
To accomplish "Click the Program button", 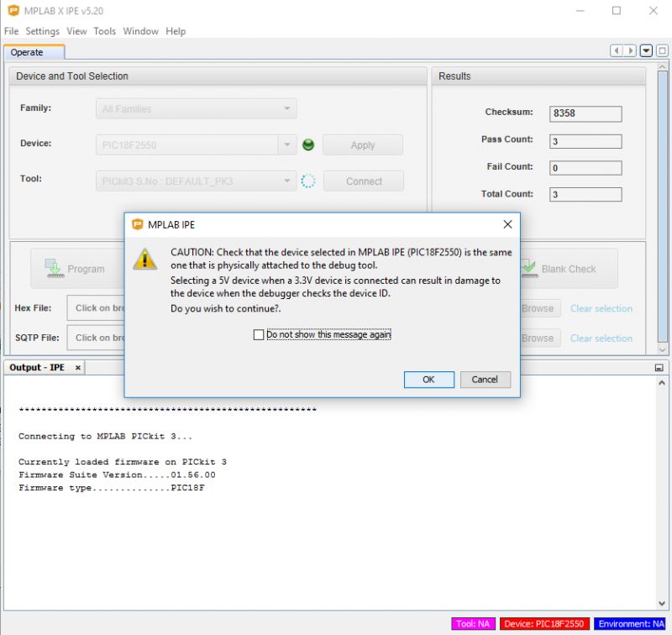I will point(77,269).
